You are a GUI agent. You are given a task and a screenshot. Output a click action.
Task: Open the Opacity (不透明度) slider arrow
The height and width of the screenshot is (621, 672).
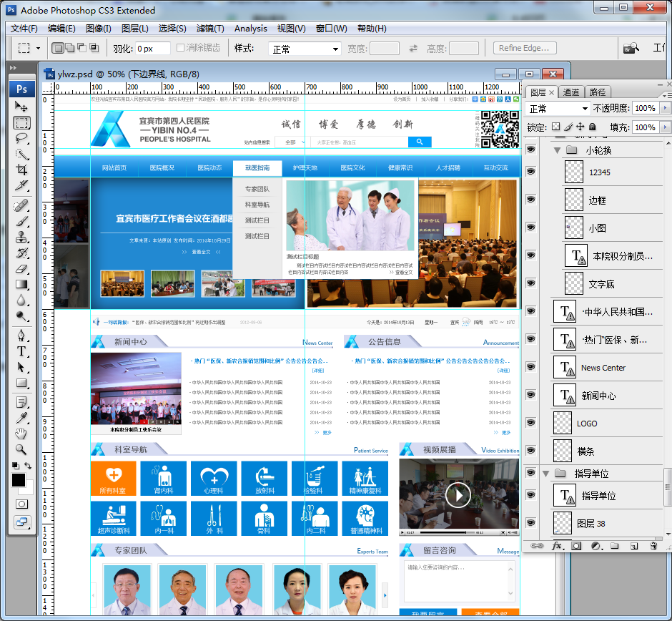coord(665,108)
